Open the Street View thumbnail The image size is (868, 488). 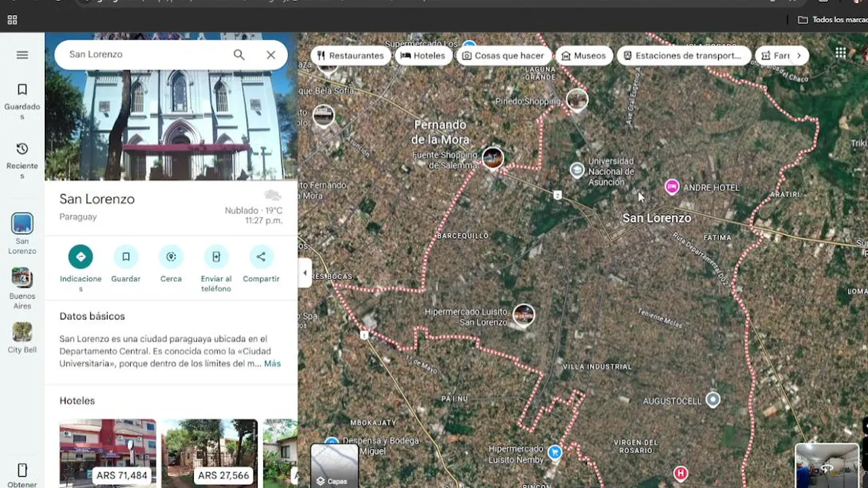(827, 466)
